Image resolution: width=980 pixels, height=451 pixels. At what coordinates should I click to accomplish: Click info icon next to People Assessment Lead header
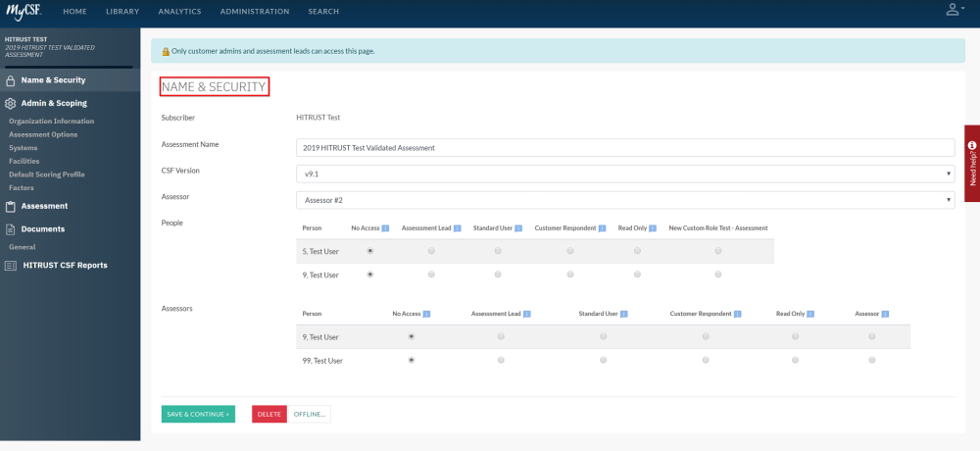[x=458, y=228]
